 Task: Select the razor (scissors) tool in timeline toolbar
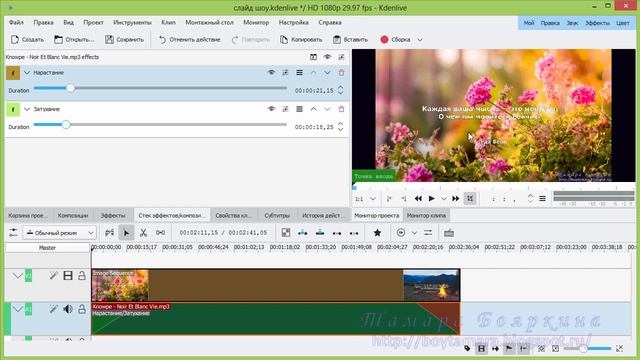tap(143, 233)
